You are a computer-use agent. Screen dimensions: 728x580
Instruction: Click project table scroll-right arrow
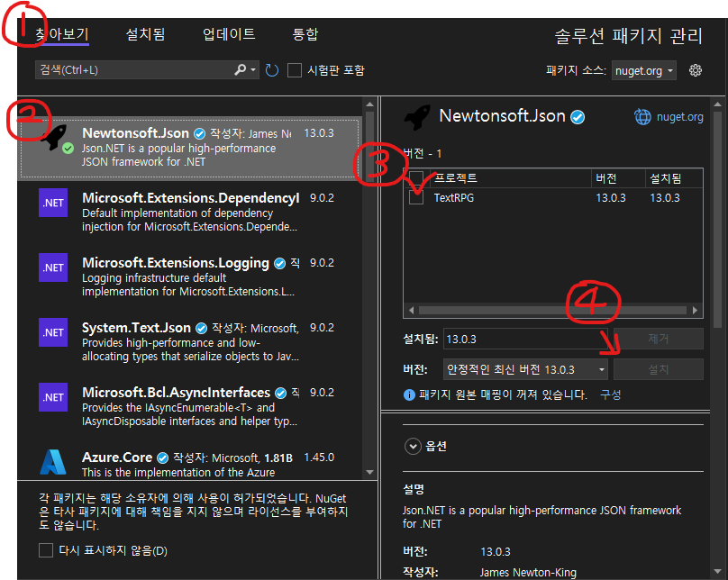pos(695,310)
